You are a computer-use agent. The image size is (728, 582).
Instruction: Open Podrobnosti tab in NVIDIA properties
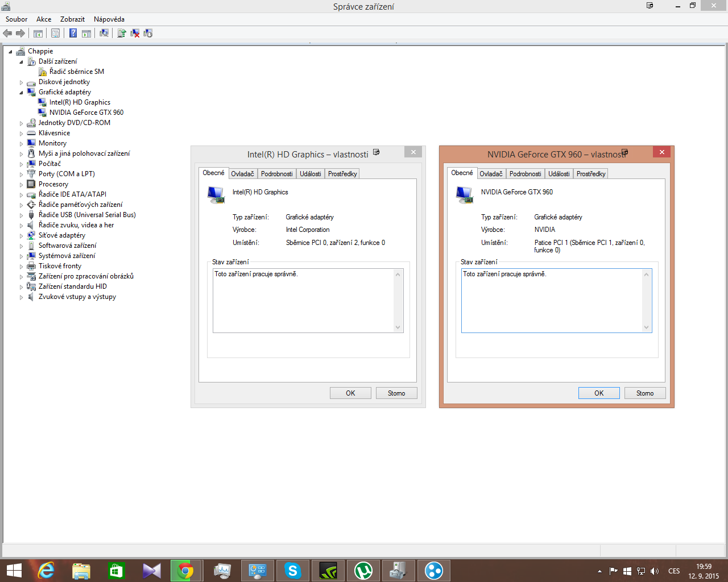click(x=526, y=174)
